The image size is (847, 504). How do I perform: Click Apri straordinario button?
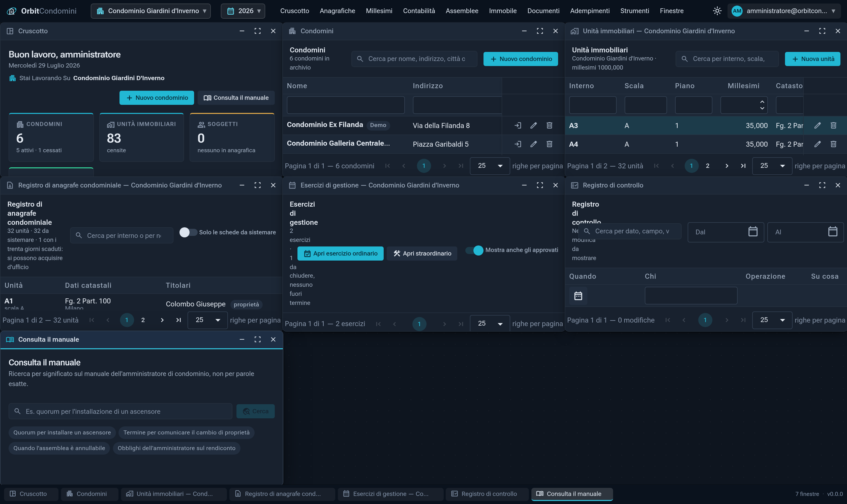(422, 253)
